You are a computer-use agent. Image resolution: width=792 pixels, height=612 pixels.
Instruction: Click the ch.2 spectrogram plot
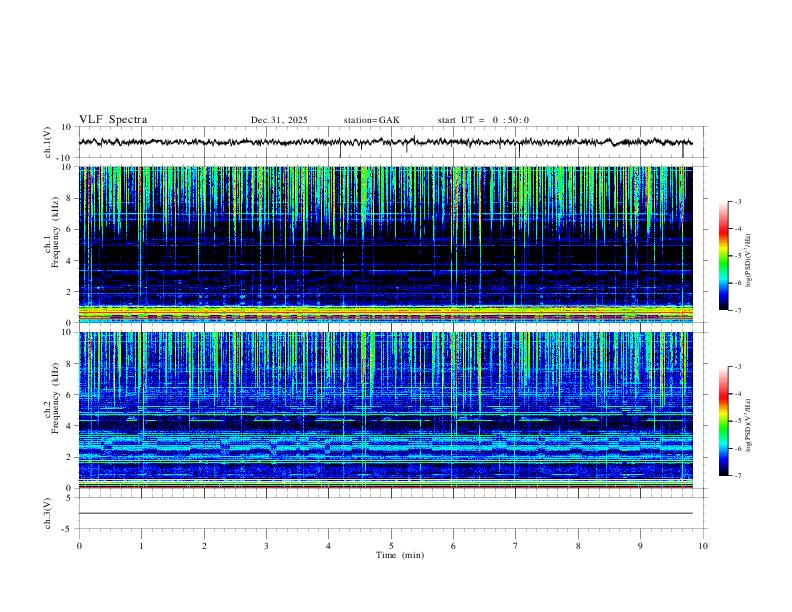385,410
